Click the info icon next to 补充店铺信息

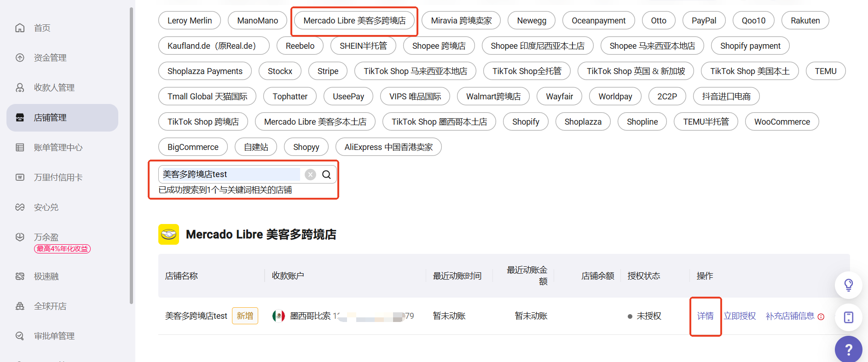pos(821,316)
